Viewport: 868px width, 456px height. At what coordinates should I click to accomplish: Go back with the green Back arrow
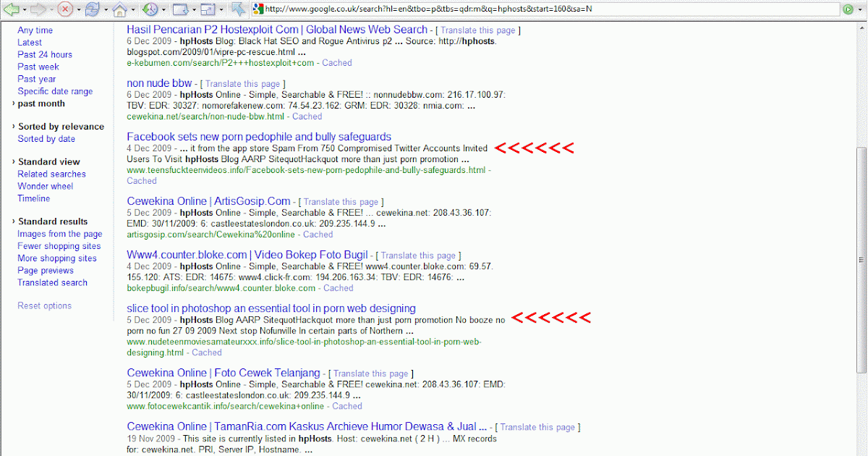coord(11,9)
